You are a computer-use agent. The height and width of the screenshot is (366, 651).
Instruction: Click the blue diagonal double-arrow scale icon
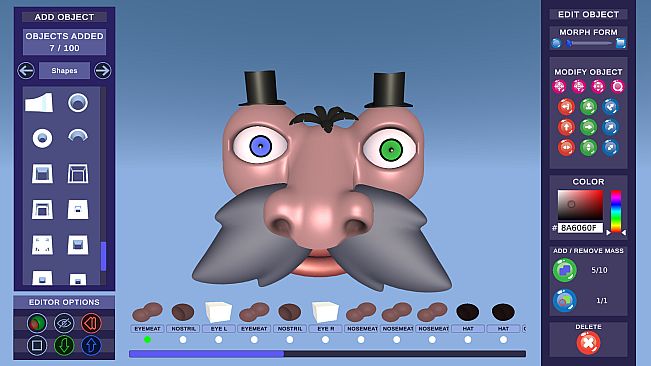611,147
